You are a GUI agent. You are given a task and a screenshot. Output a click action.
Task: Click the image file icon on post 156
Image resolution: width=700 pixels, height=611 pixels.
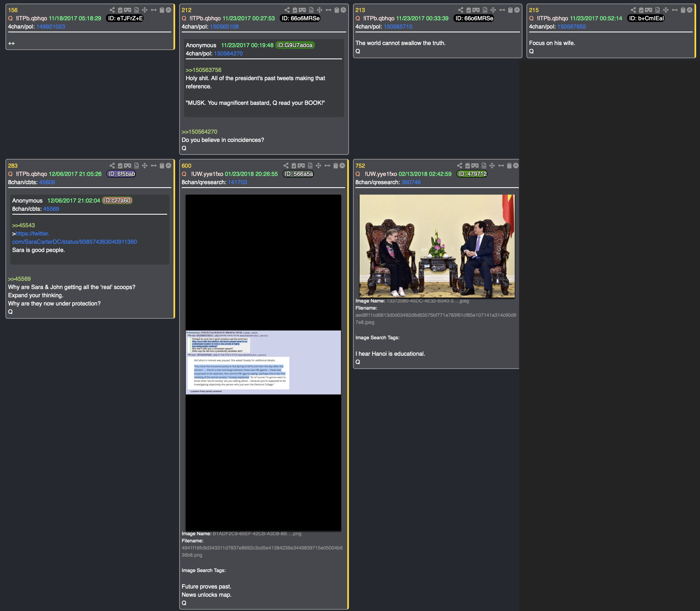pos(136,10)
